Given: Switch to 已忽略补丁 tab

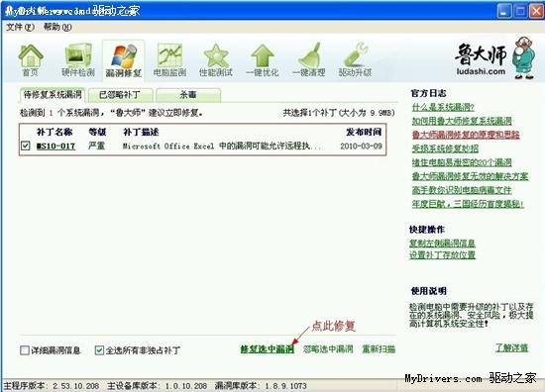Looking at the screenshot, I should tap(120, 95).
